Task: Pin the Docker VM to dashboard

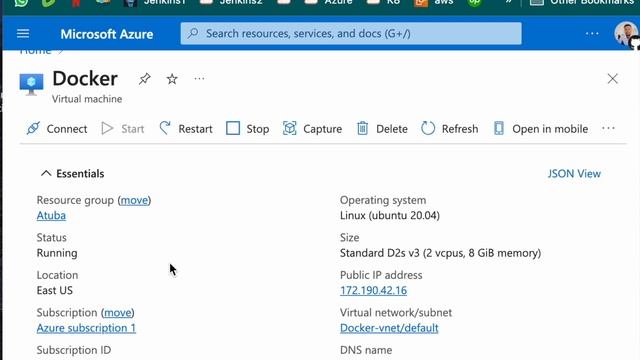Action: point(144,78)
